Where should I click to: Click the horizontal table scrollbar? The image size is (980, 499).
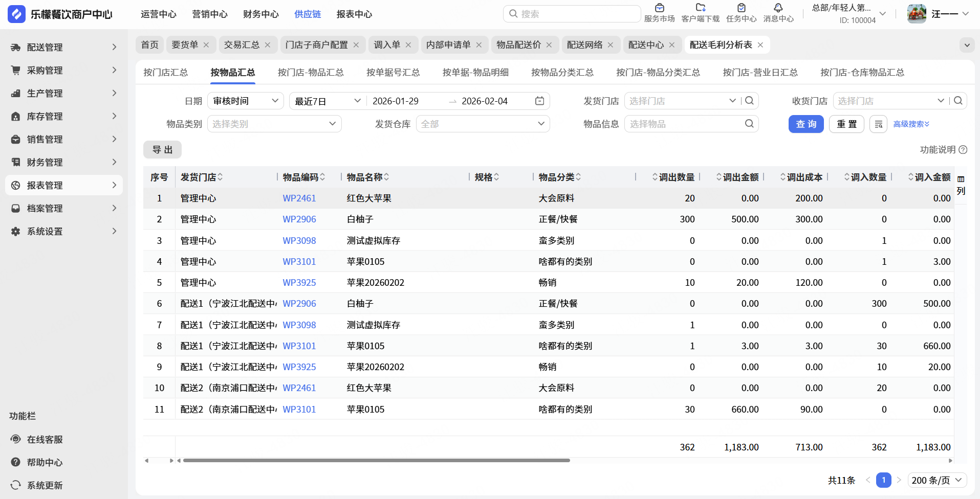(376, 461)
